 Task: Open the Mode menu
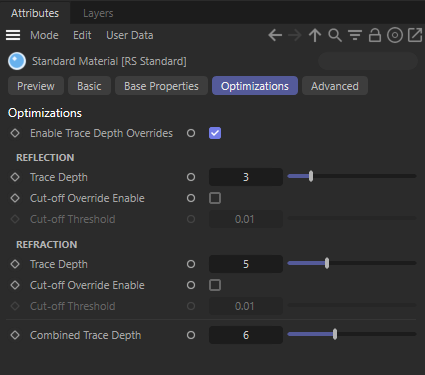click(44, 35)
